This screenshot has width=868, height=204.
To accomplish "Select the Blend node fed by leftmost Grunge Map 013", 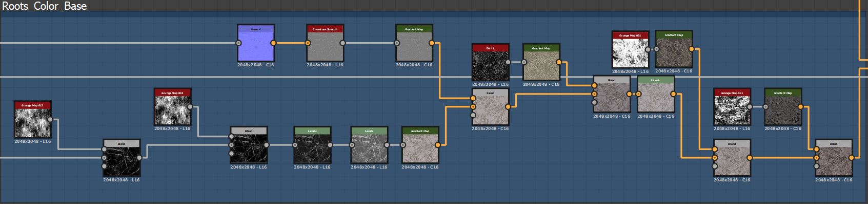I will [x=122, y=158].
